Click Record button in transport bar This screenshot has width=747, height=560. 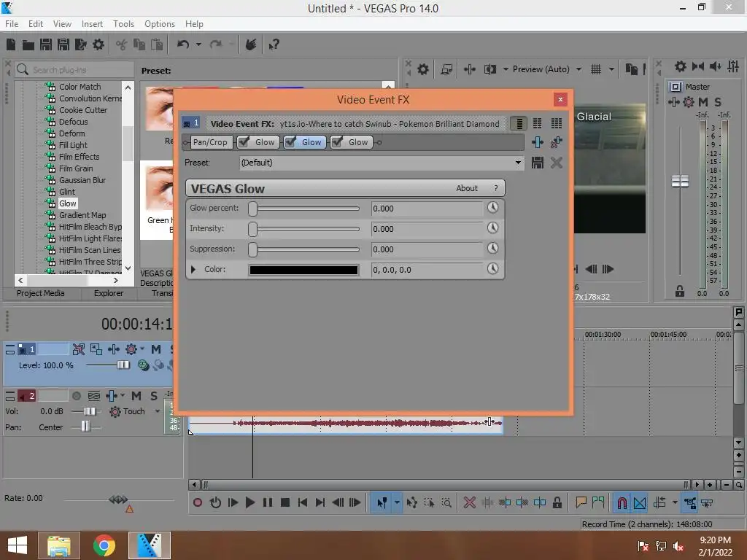click(198, 502)
